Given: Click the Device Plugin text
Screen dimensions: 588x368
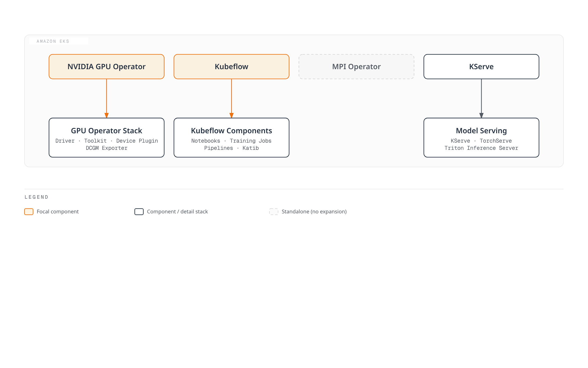Looking at the screenshot, I should click(x=137, y=141).
